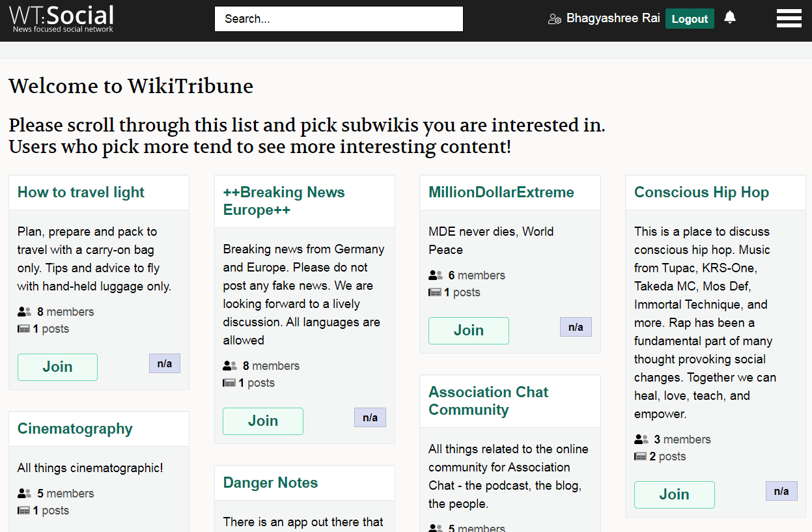Image resolution: width=812 pixels, height=532 pixels.
Task: Click n/a badge in MillionDollarExtreme card
Action: click(576, 327)
